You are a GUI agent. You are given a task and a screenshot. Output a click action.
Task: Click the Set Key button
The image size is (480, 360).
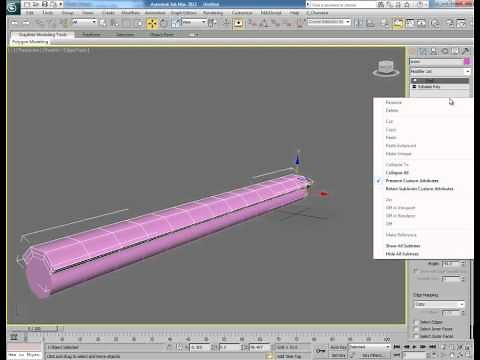(338, 355)
